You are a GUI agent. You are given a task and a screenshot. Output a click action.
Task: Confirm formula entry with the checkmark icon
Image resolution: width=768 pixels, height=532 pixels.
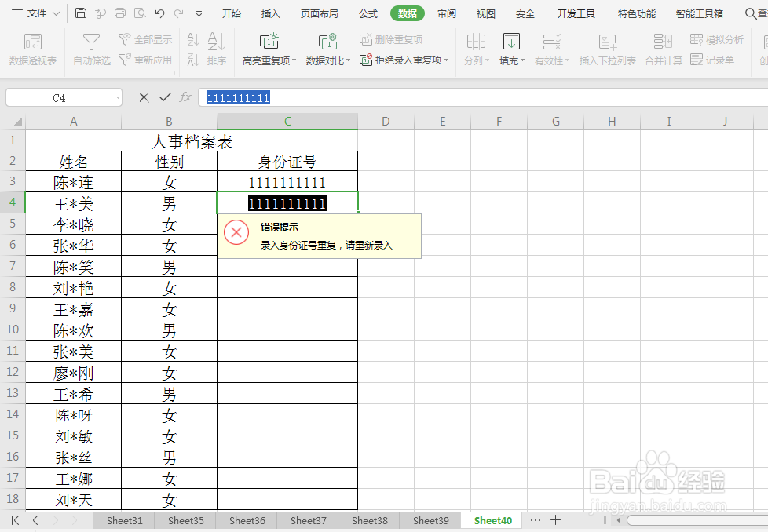(x=164, y=97)
